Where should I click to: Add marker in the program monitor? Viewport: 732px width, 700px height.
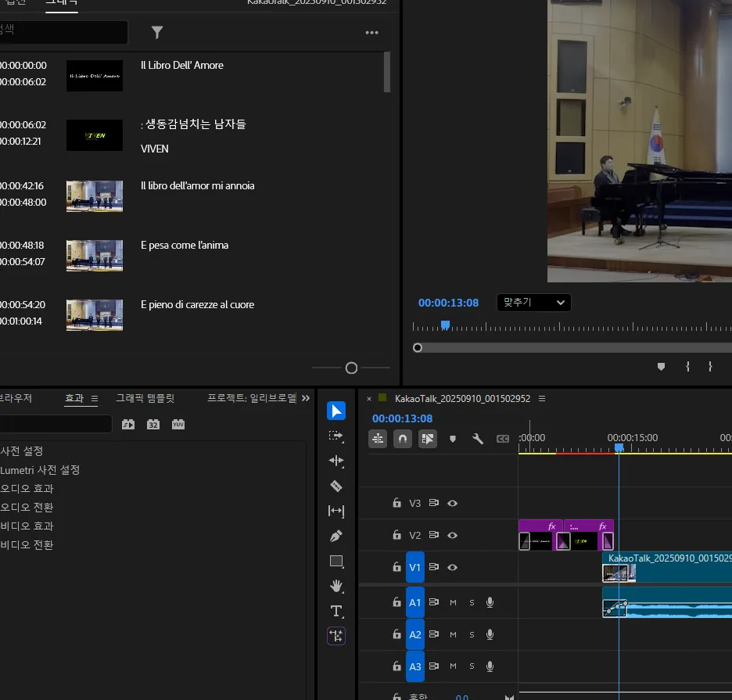pyautogui.click(x=661, y=367)
